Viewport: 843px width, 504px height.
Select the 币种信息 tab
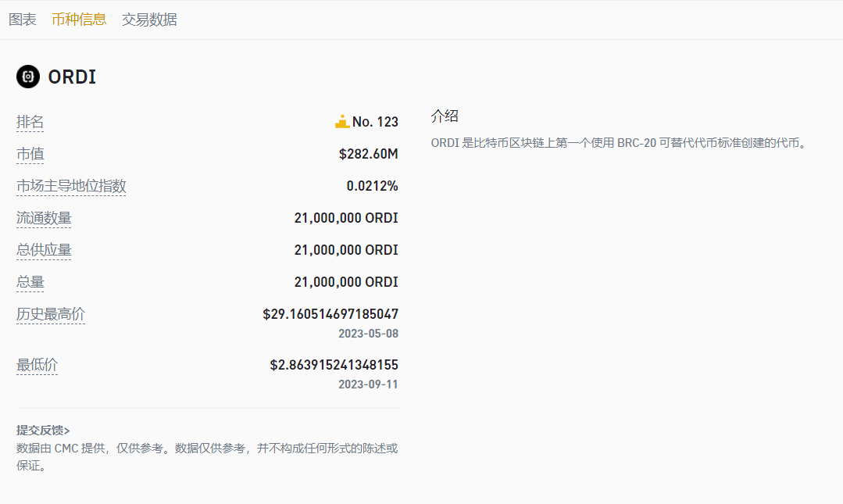pos(79,20)
